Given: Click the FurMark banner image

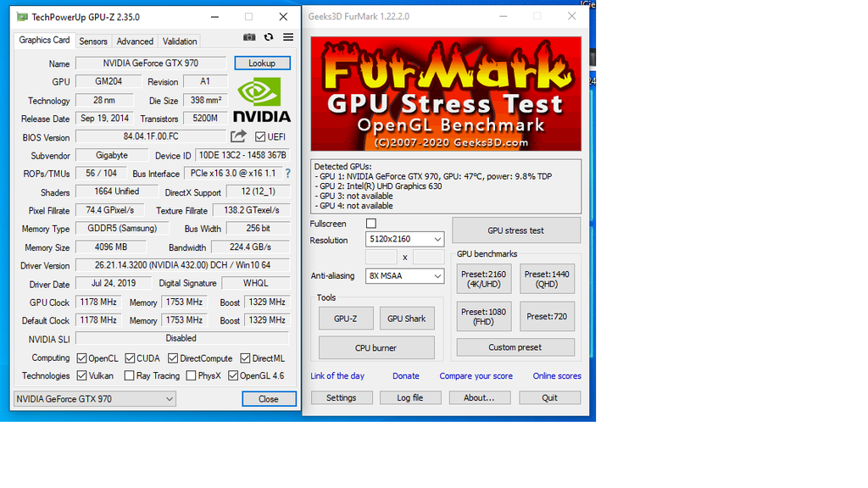Looking at the screenshot, I should (446, 93).
